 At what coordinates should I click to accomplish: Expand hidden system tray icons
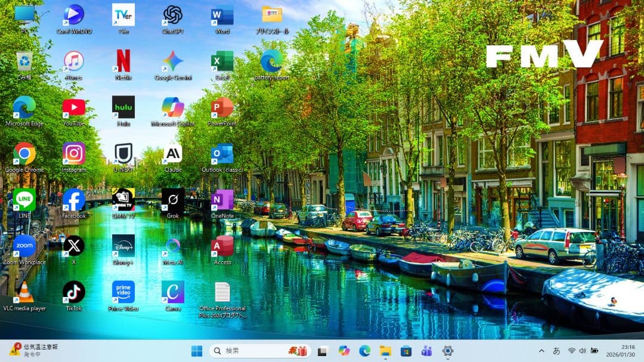click(541, 351)
